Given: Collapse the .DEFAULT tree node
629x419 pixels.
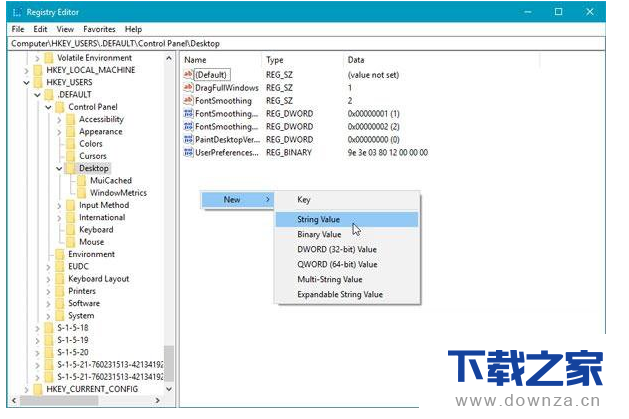Looking at the screenshot, I should coord(37,95).
